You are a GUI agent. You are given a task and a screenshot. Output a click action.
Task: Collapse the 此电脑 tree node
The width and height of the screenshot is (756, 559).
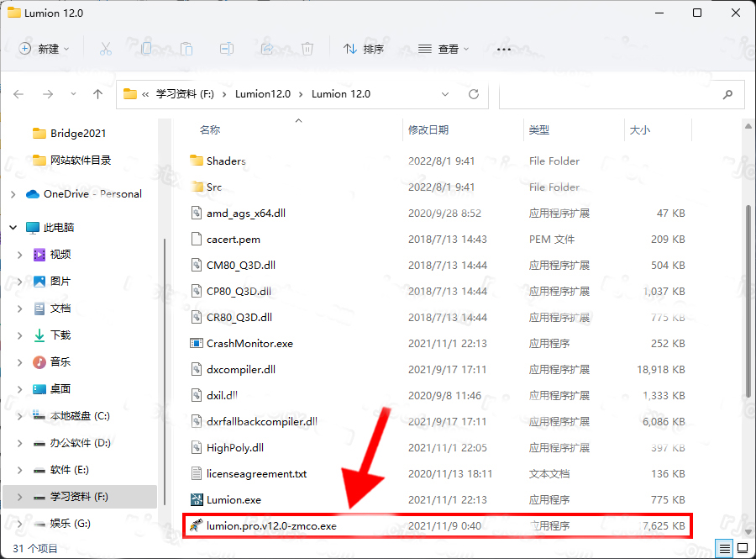tap(13, 227)
